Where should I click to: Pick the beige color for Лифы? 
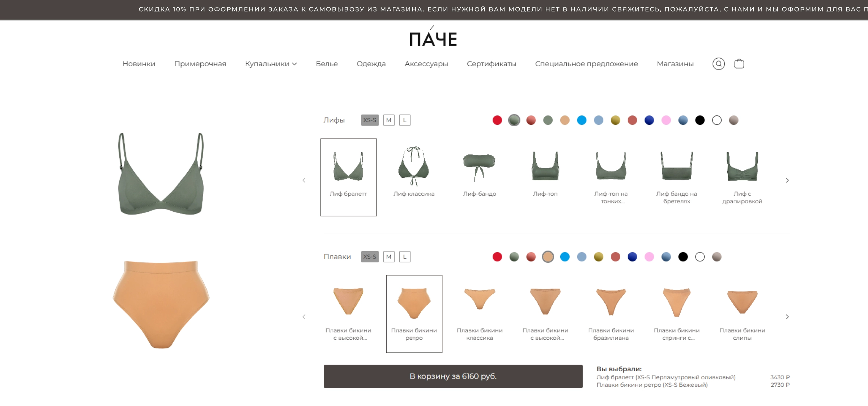pyautogui.click(x=565, y=120)
